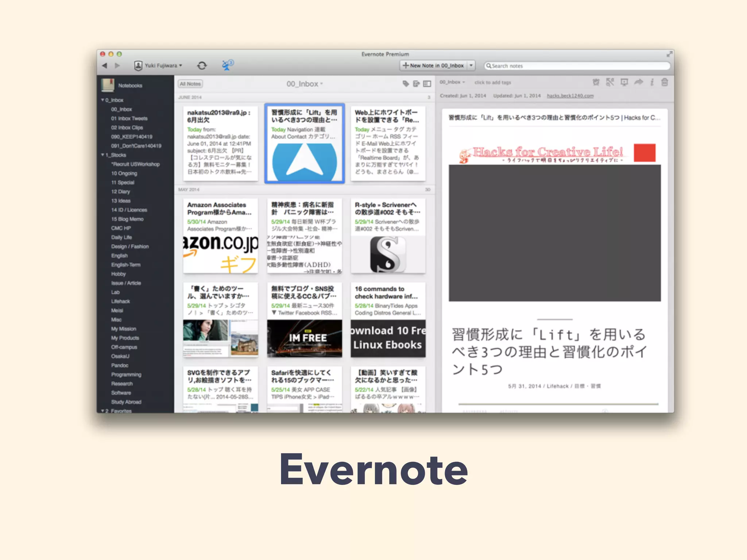
Task: Open the Yuki Fujiwara account menu
Action: [x=158, y=66]
